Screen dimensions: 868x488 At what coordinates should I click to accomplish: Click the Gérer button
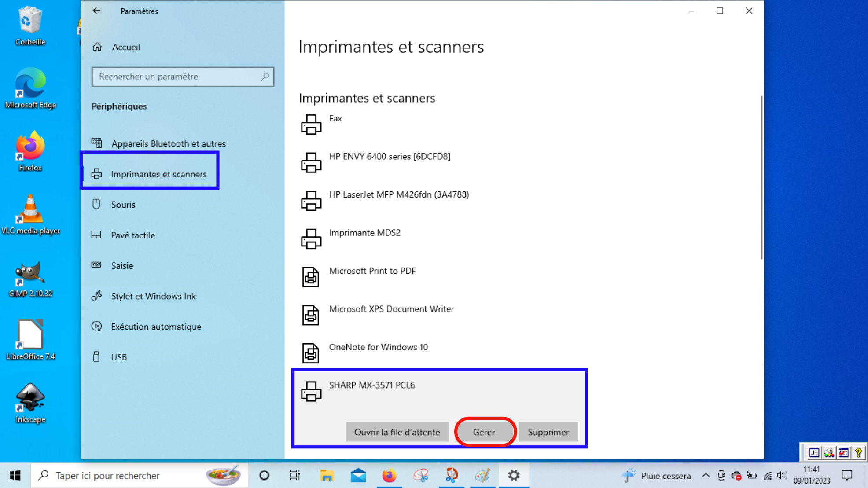point(484,432)
